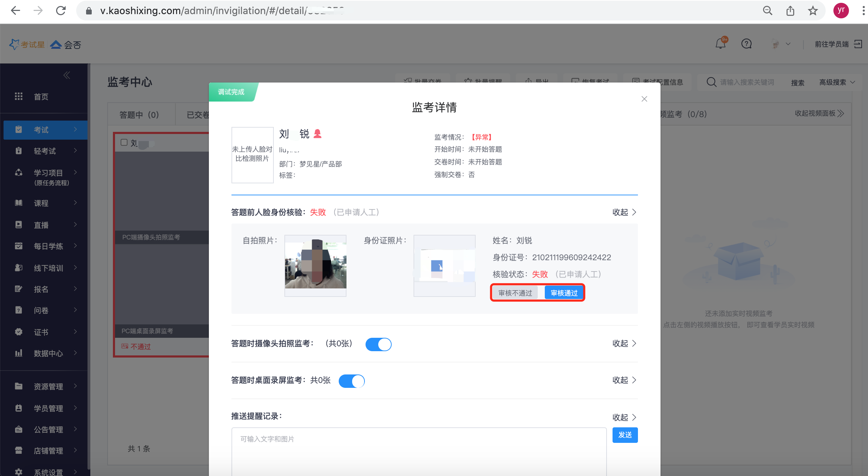The height and width of the screenshot is (476, 868).
Task: Click the 审核通过 button
Action: click(x=563, y=293)
